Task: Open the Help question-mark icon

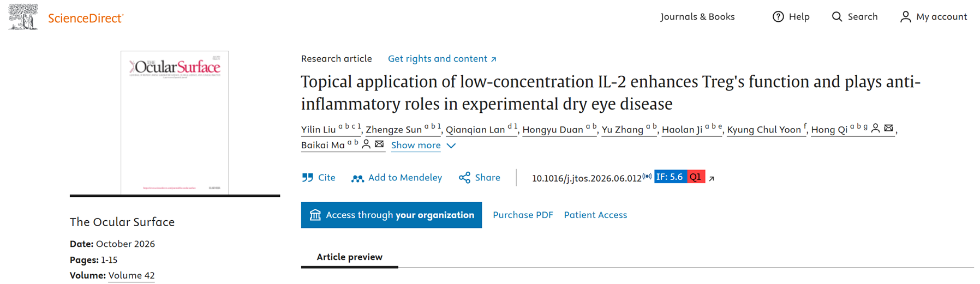Action: 778,17
